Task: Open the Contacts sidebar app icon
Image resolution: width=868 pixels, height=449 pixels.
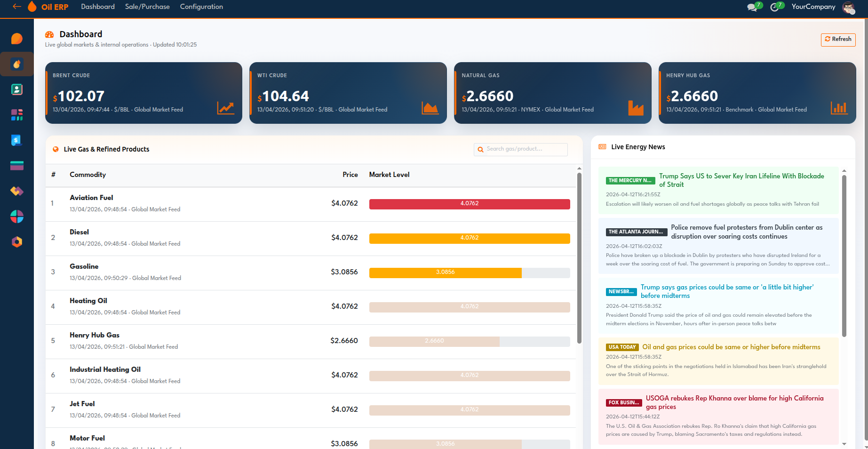Action: pos(17,89)
